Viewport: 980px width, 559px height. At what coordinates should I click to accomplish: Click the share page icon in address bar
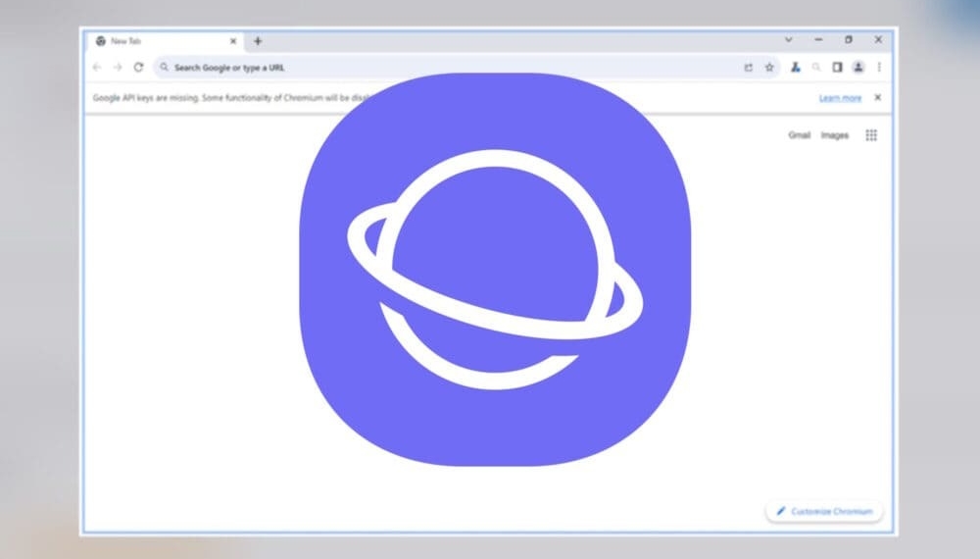click(749, 68)
